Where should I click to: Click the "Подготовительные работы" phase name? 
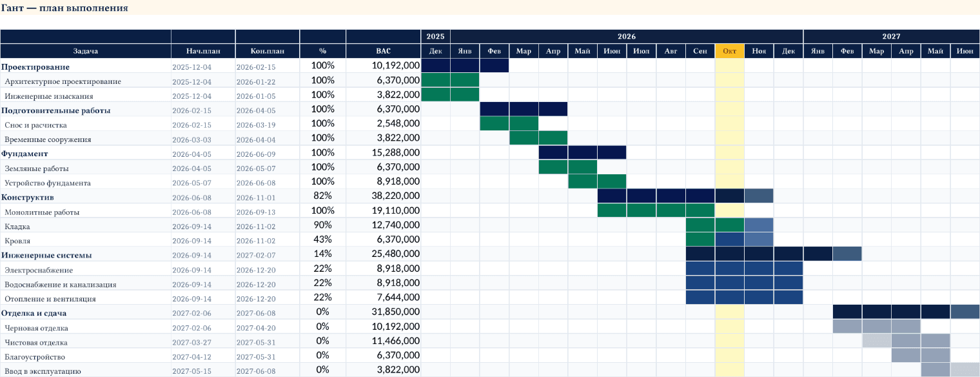pyautogui.click(x=56, y=110)
